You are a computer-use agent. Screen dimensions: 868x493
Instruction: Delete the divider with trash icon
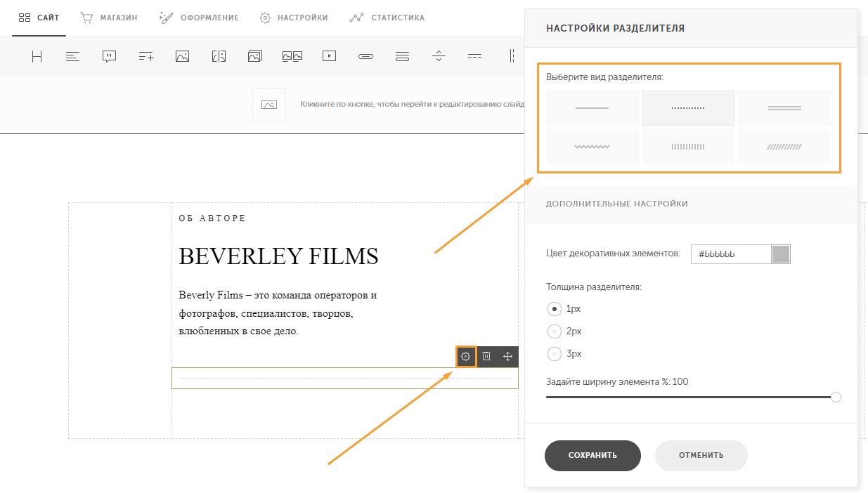tap(486, 357)
